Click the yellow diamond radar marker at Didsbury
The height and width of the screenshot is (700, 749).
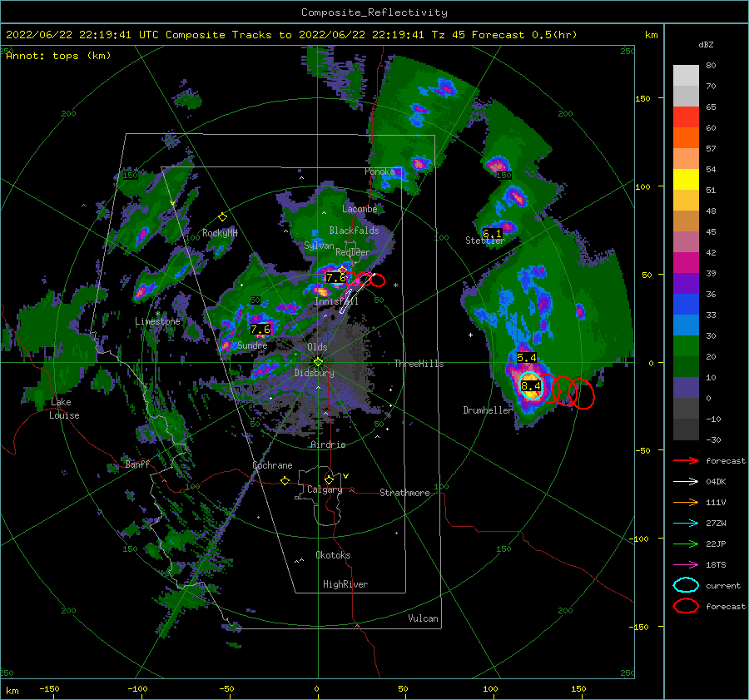click(318, 362)
